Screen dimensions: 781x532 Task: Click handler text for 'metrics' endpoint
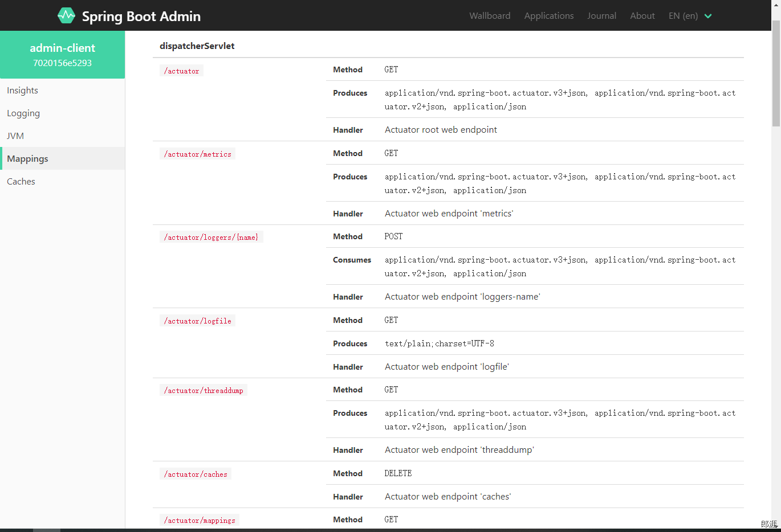(x=449, y=214)
